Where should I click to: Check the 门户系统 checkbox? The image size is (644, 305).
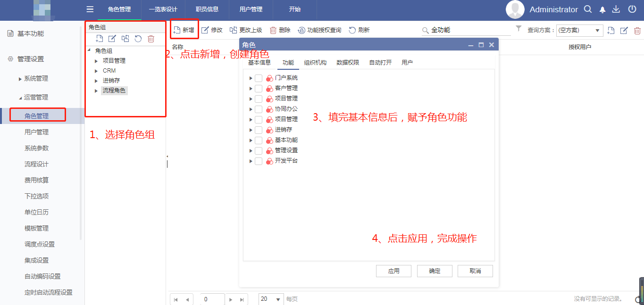259,77
